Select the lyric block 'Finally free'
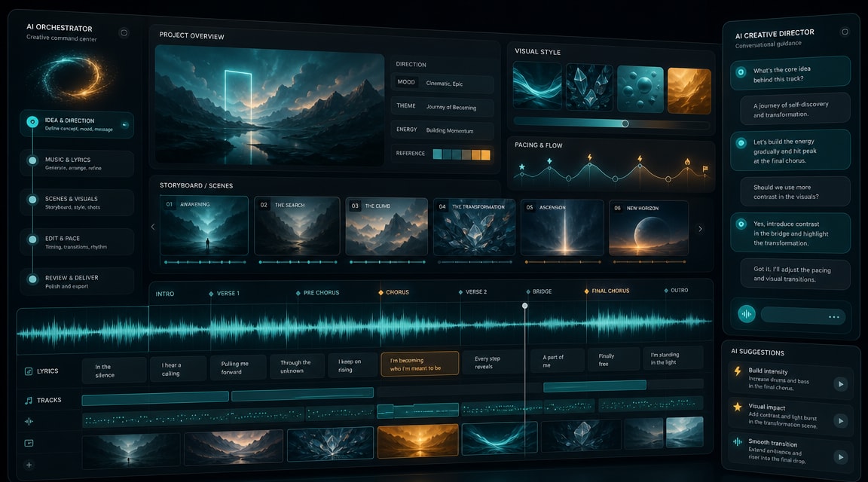 (x=613, y=360)
